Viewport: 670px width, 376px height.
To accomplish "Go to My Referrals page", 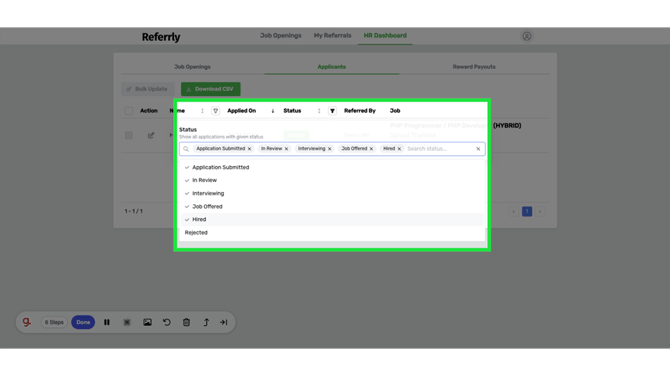I will (x=332, y=35).
